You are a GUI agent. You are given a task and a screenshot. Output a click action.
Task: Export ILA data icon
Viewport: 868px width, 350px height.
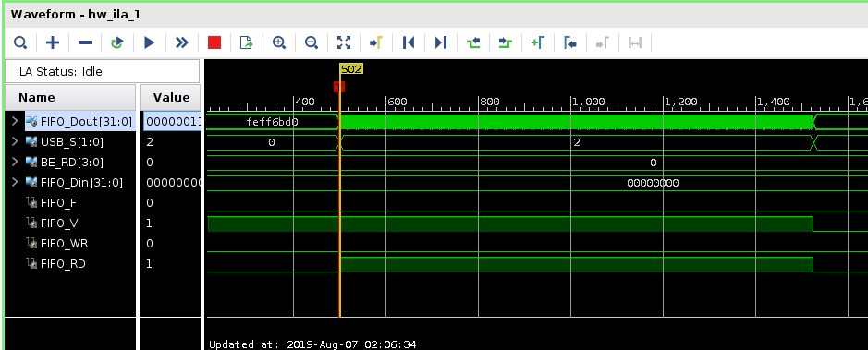[x=246, y=42]
